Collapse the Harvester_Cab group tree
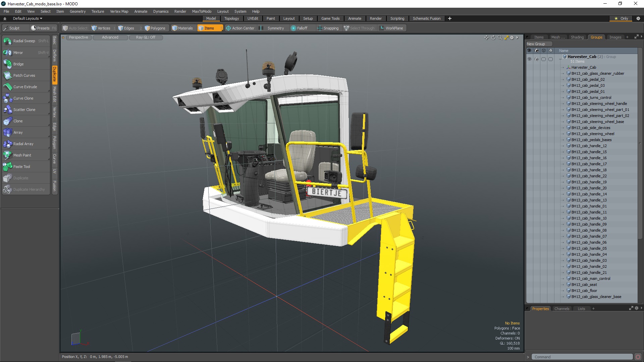 point(560,59)
